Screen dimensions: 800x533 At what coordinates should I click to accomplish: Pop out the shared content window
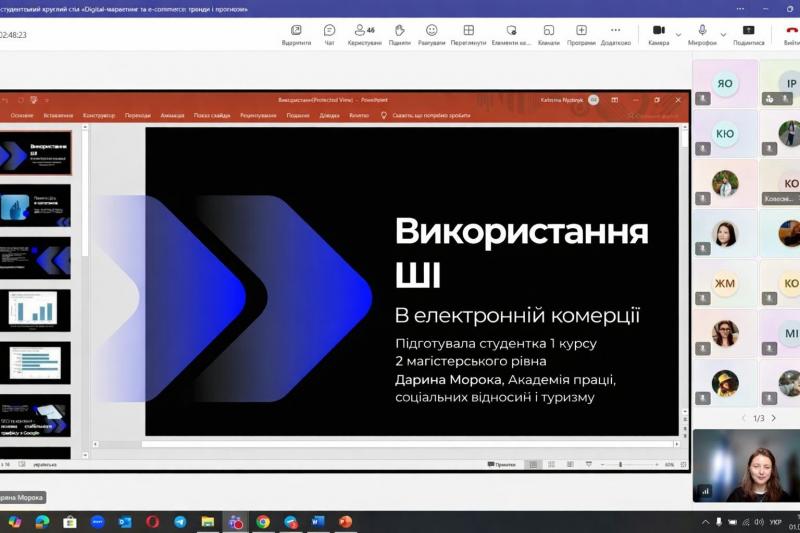click(295, 34)
